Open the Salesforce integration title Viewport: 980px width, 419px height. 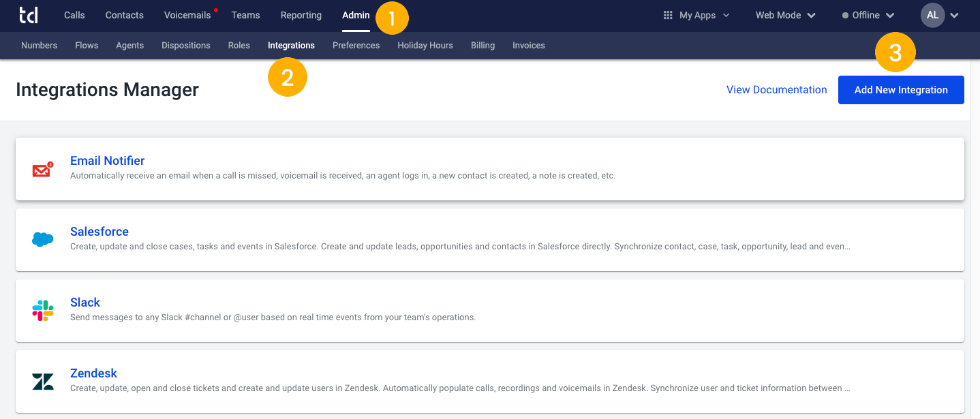(99, 232)
